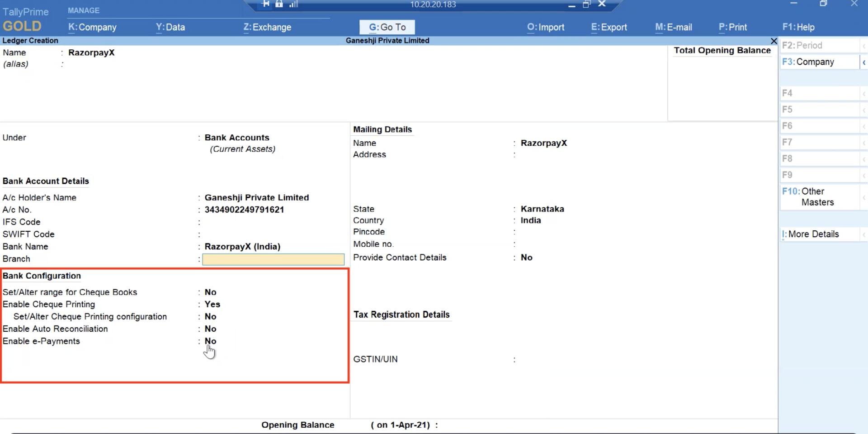868x434 pixels.
Task: Click the Bank Configuration heading
Action: pyautogui.click(x=42, y=276)
